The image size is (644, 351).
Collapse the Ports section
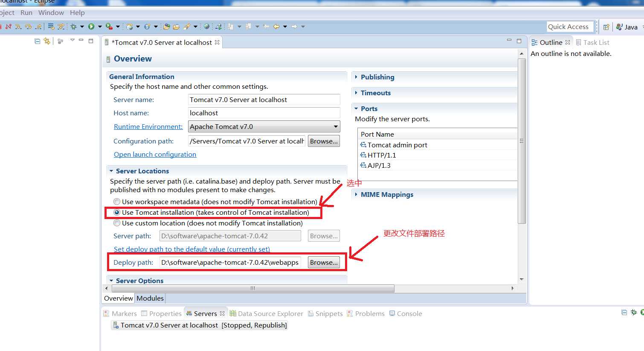[x=356, y=108]
